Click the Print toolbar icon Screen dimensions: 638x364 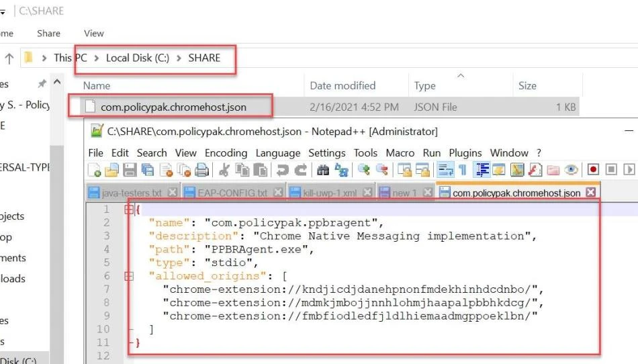coord(201,170)
